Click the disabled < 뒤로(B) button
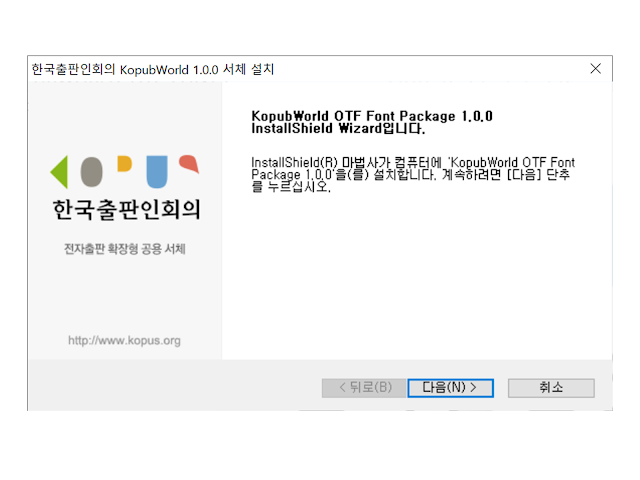This screenshot has height=480, width=640. (x=364, y=387)
